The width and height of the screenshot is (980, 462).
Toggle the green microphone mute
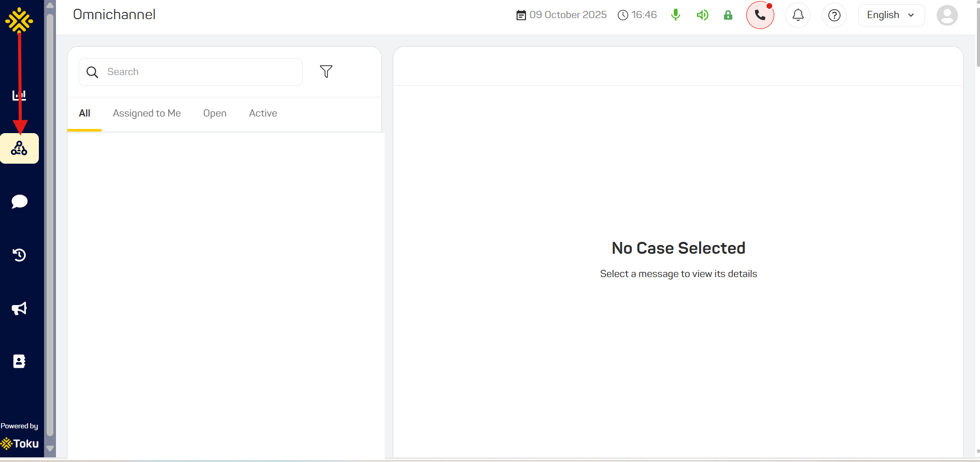(675, 15)
